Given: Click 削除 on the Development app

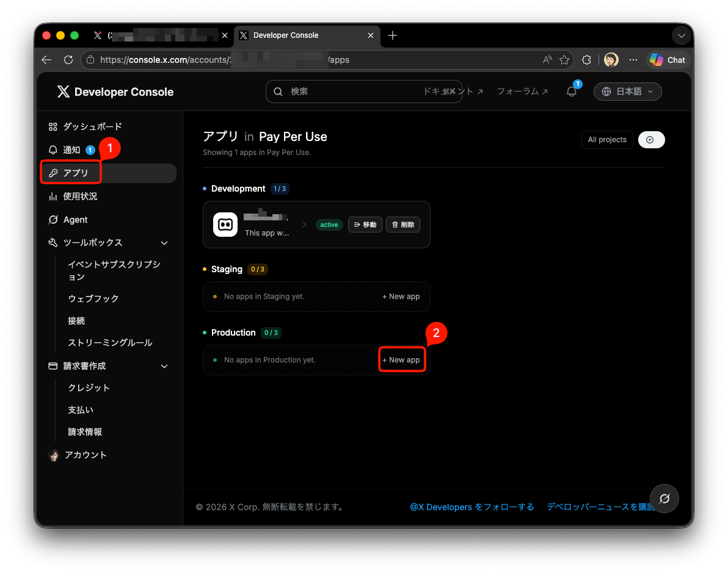Looking at the screenshot, I should 403,225.
